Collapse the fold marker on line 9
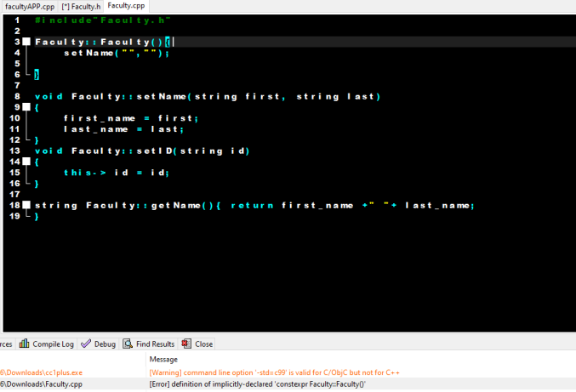This screenshot has height=392, width=576. click(x=26, y=107)
